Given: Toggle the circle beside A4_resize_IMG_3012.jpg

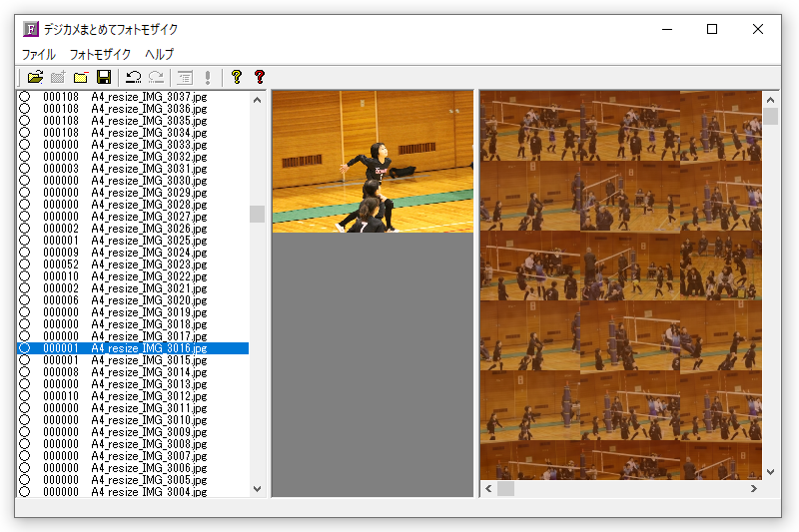Looking at the screenshot, I should pyautogui.click(x=24, y=396).
